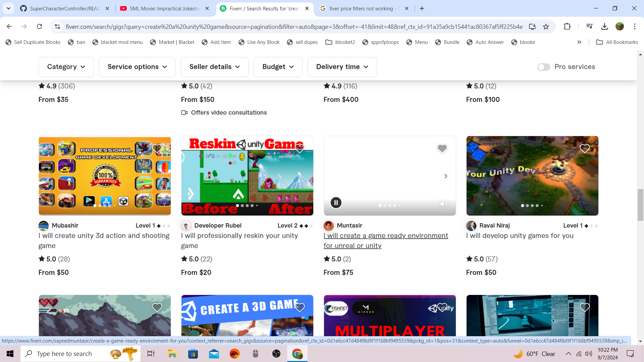
Task: Expand Delivery time filter
Action: pyautogui.click(x=342, y=67)
